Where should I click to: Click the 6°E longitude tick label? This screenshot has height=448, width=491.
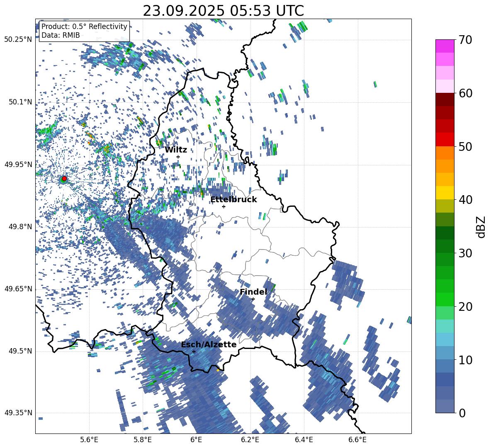coord(196,440)
